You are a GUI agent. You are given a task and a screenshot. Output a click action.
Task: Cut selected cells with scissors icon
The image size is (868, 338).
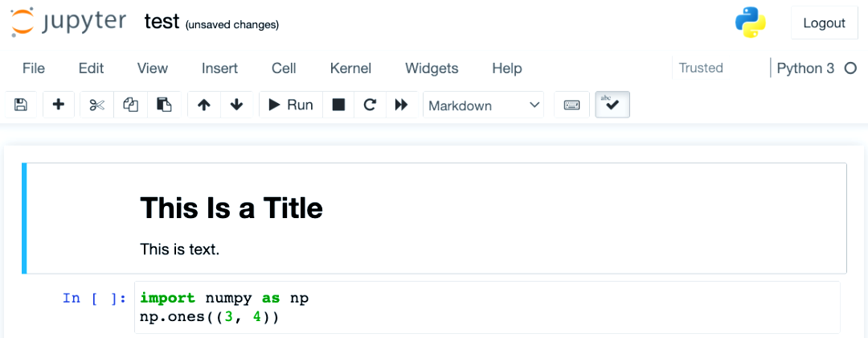coord(97,105)
